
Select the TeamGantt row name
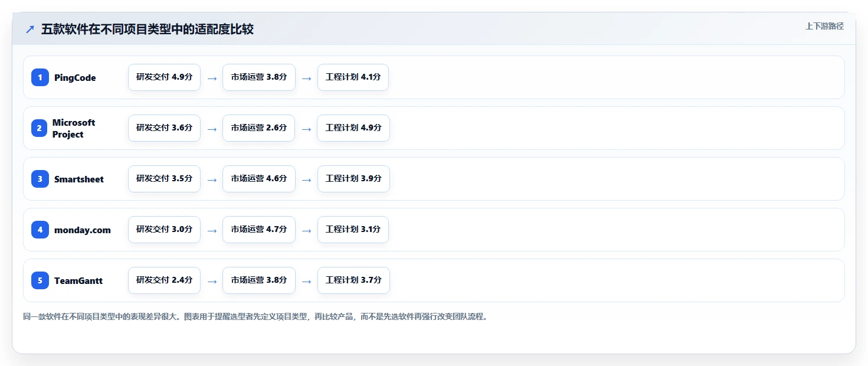78,281
